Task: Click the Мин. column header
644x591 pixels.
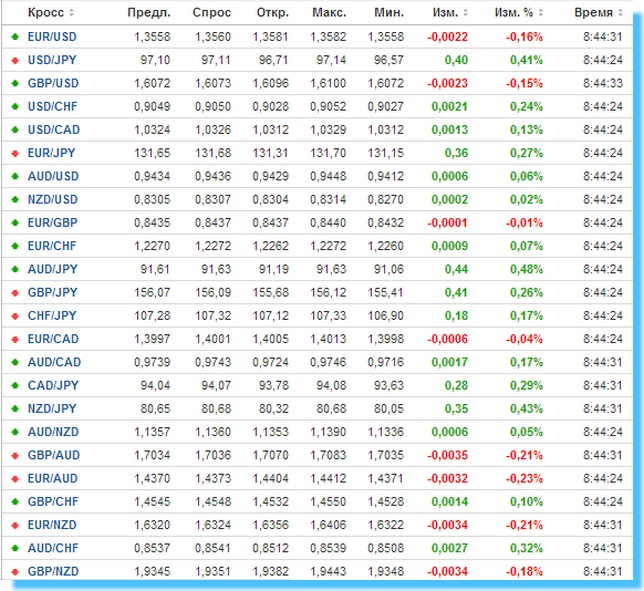Action: 389,13
